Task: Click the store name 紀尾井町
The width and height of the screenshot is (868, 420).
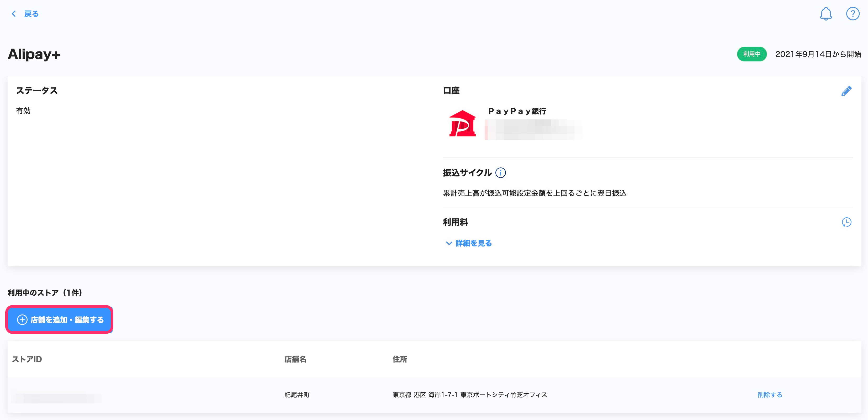Action: (x=297, y=395)
